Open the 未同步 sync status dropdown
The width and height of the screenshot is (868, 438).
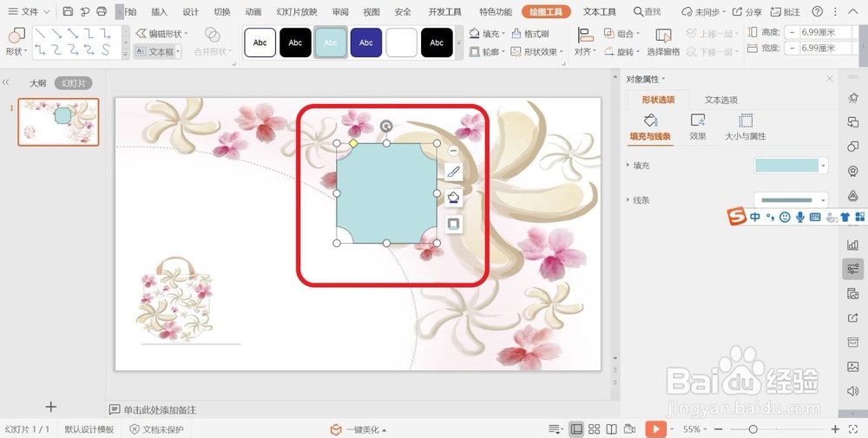(x=704, y=11)
